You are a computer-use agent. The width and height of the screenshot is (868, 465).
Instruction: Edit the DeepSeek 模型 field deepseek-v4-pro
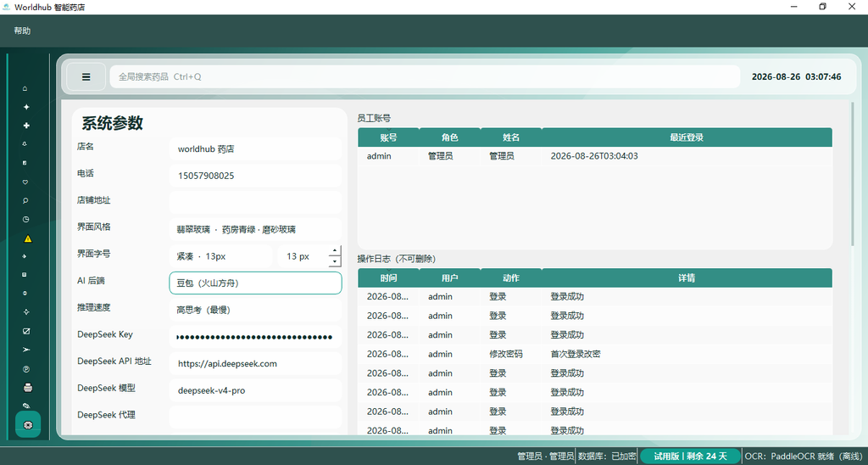[x=255, y=390]
